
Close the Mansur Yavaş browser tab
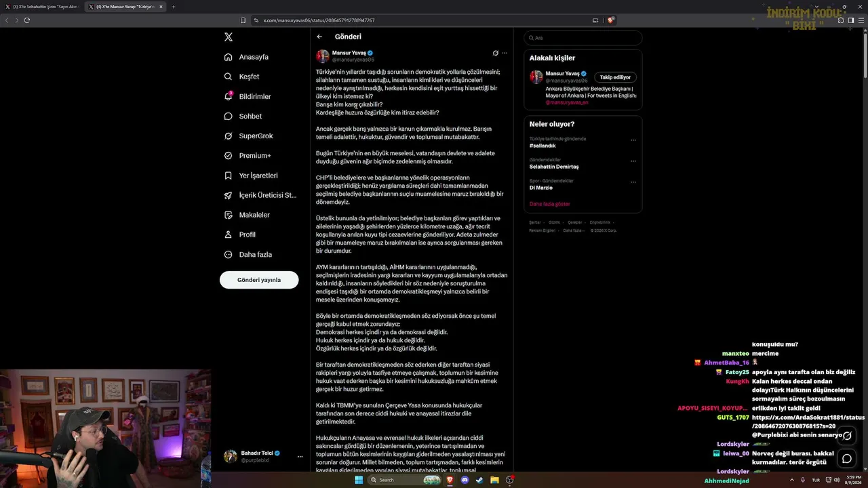pos(161,7)
